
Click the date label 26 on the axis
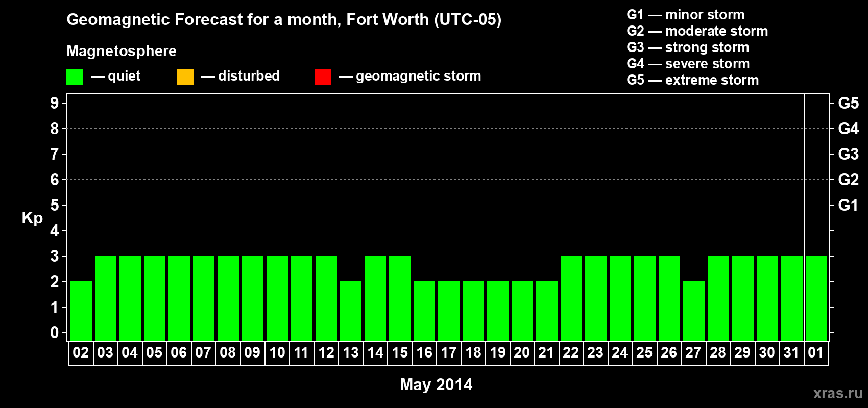click(x=669, y=353)
